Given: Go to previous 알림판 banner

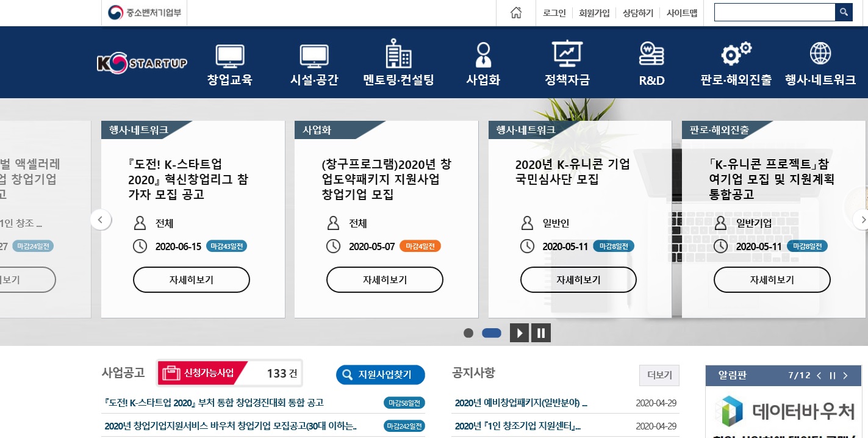Looking at the screenshot, I should (819, 376).
